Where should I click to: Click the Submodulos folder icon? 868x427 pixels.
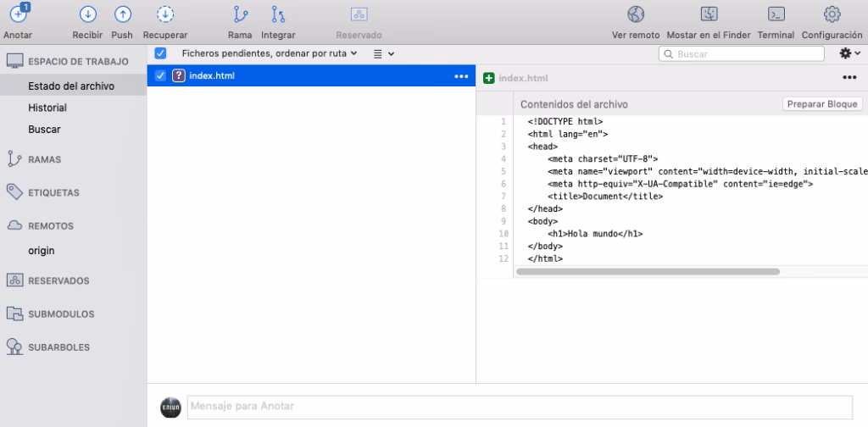(14, 313)
